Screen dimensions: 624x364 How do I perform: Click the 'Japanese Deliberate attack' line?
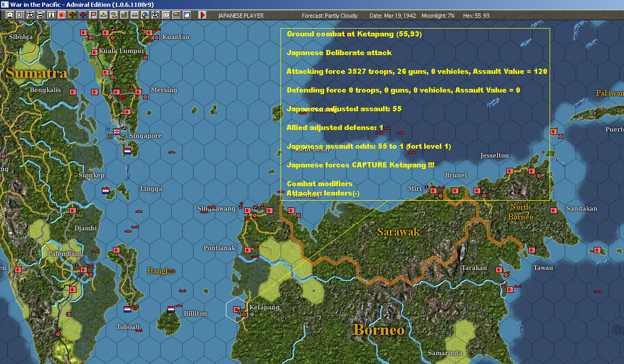339,53
